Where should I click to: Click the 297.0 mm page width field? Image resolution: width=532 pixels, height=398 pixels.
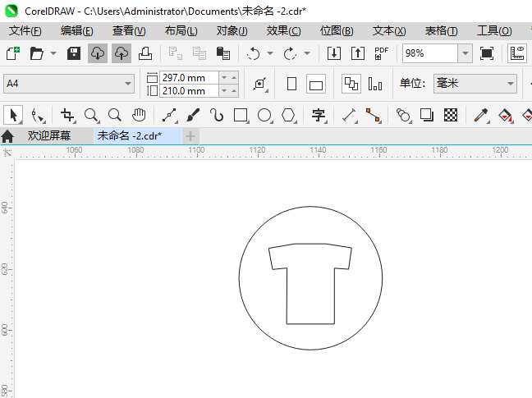click(189, 78)
